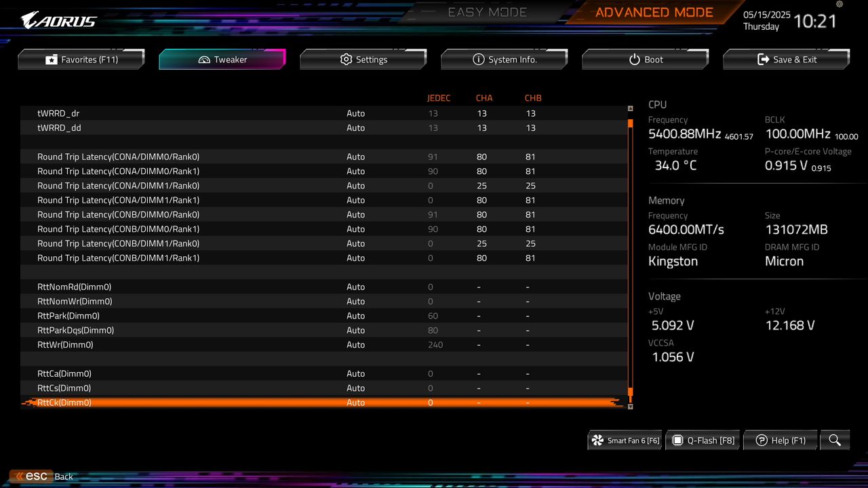This screenshot has width=868, height=488.
Task: Click the esc Back button
Action: [42, 476]
